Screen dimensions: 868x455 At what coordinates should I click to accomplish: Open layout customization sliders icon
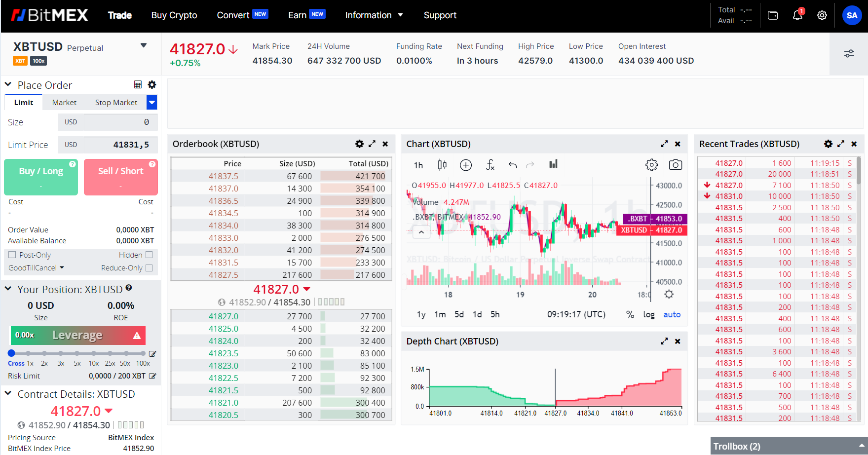coord(849,54)
